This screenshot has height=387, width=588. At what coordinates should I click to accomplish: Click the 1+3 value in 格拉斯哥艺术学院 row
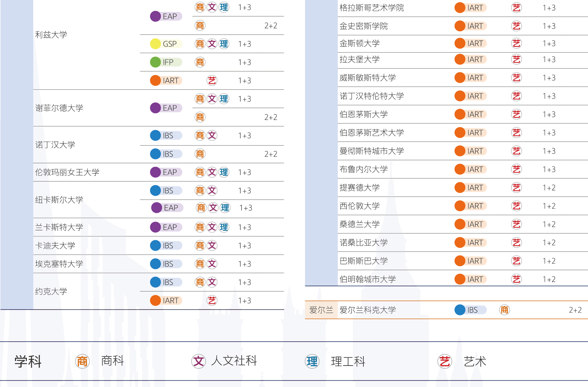(549, 8)
